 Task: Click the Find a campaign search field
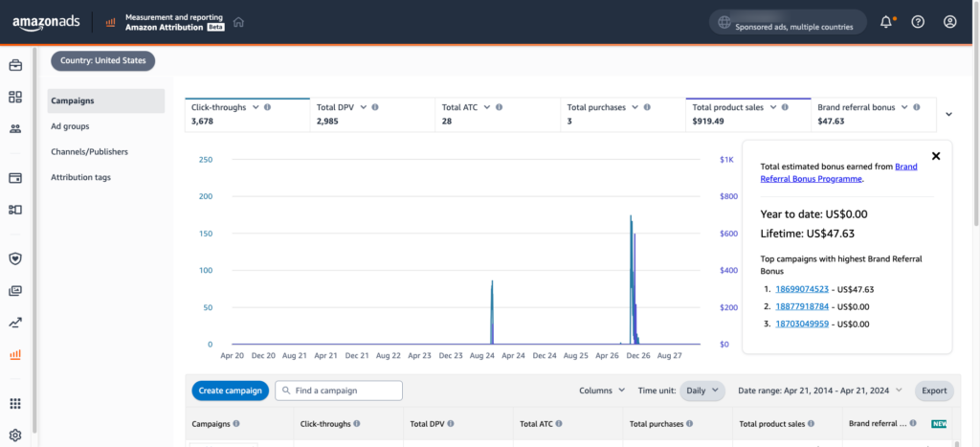339,391
